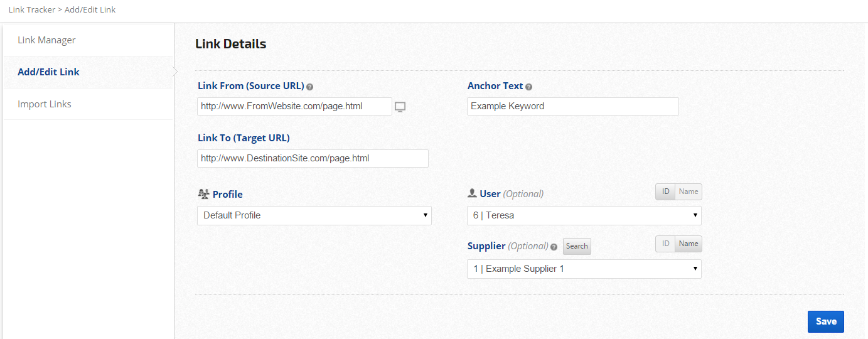Open the Default Profile dropdown
This screenshot has height=339, width=868.
pos(314,215)
